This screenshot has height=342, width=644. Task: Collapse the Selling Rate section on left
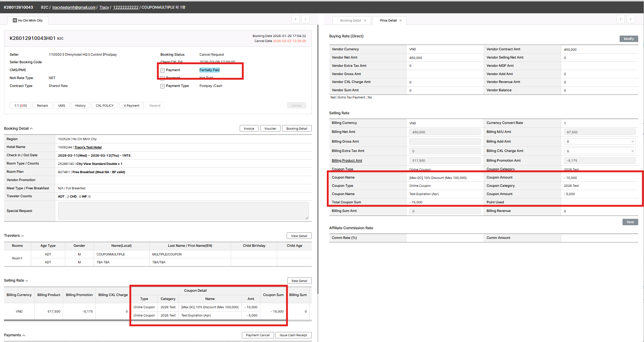point(27,281)
